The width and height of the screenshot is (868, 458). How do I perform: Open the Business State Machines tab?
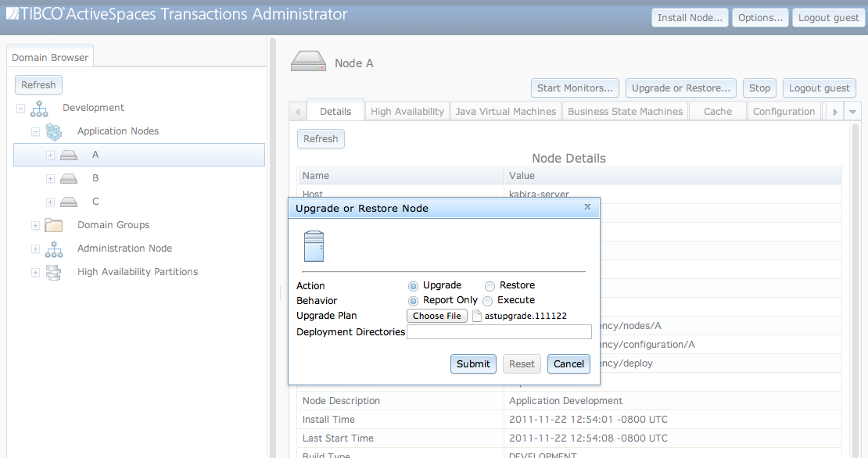click(x=625, y=111)
